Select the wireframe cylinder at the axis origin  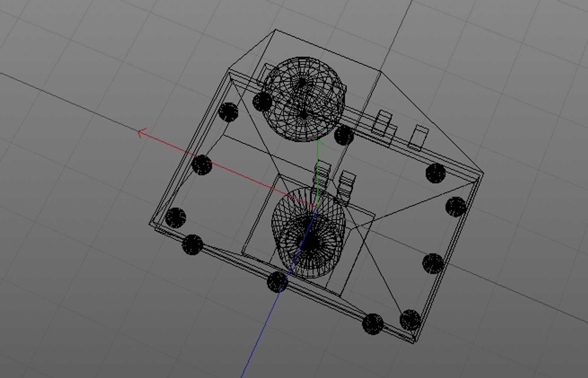[x=309, y=233]
